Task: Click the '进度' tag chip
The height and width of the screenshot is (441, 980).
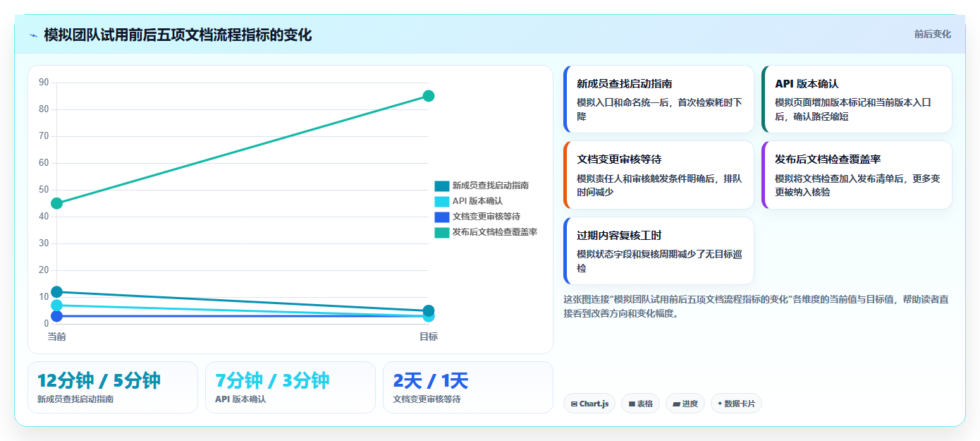Action: pyautogui.click(x=685, y=404)
